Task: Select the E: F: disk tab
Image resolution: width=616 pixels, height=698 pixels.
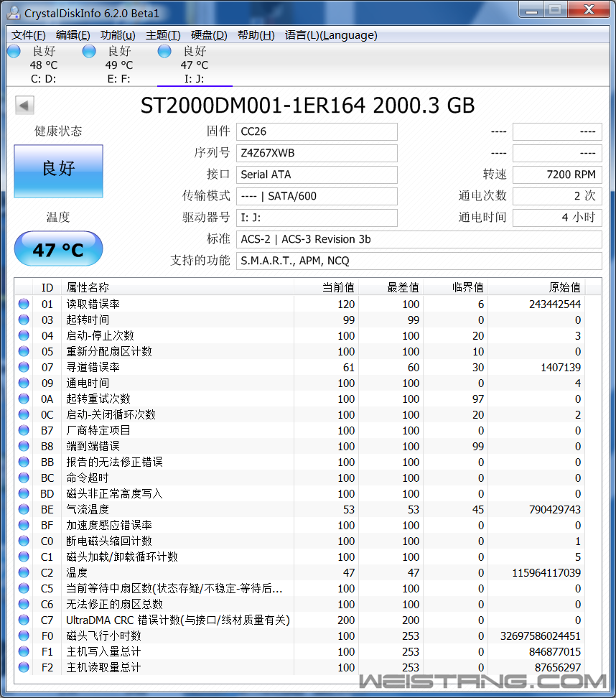Action: pyautogui.click(x=119, y=65)
